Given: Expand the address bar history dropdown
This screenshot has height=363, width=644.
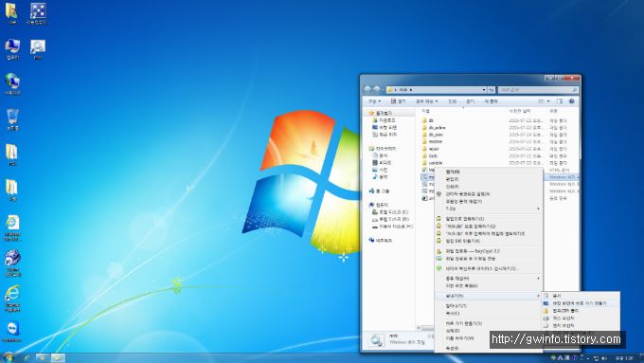Looking at the screenshot, I should 484,90.
